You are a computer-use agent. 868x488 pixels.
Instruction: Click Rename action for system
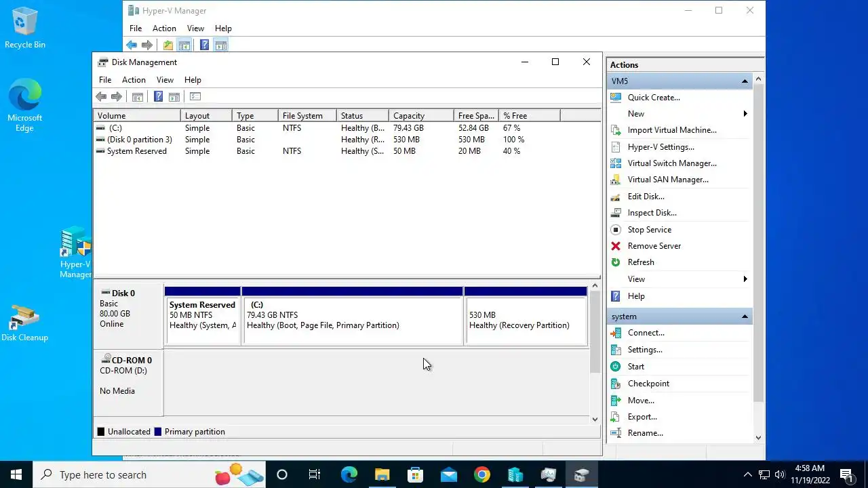tap(645, 433)
